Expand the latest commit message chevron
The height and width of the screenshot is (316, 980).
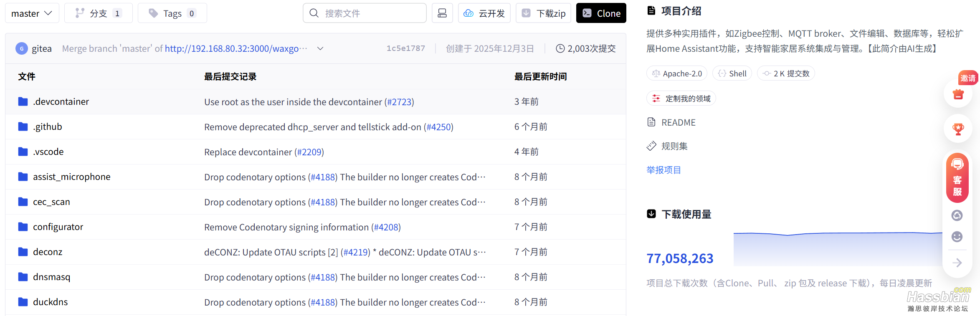click(320, 48)
